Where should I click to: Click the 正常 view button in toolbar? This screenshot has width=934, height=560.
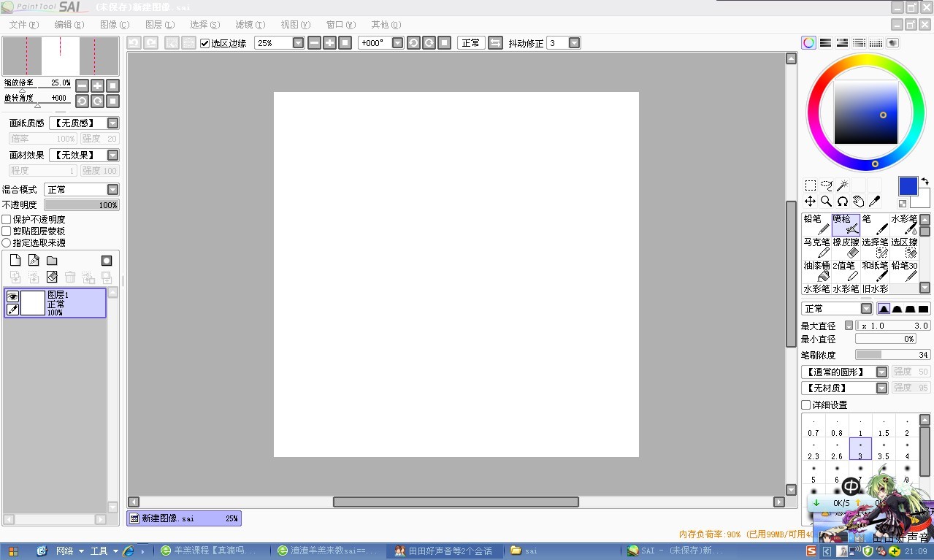click(471, 43)
